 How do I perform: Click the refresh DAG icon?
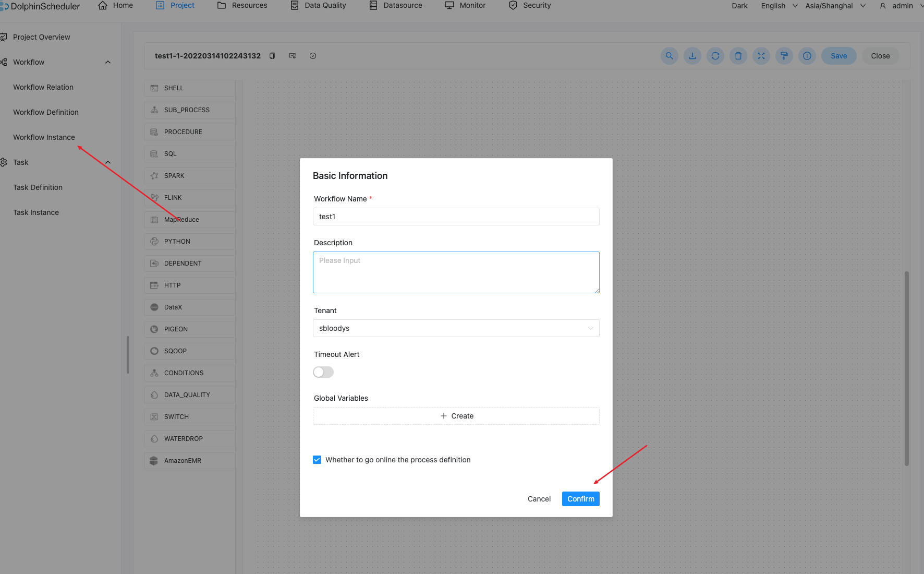tap(715, 56)
